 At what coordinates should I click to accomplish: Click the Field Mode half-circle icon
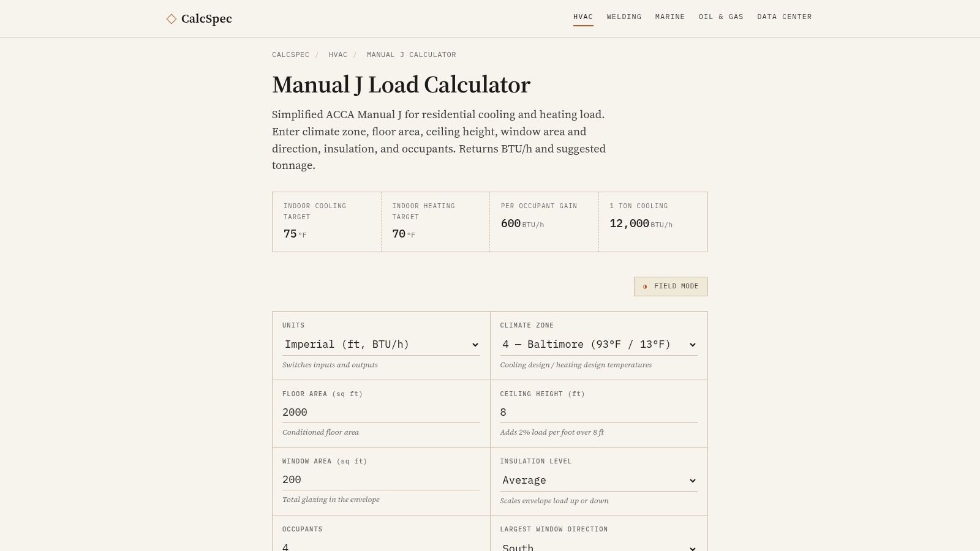645,287
